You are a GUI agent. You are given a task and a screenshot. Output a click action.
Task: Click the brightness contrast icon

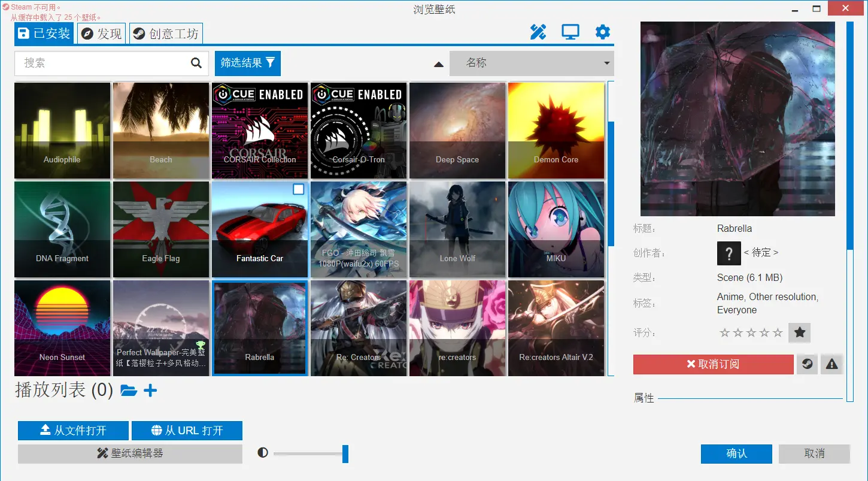[263, 453]
